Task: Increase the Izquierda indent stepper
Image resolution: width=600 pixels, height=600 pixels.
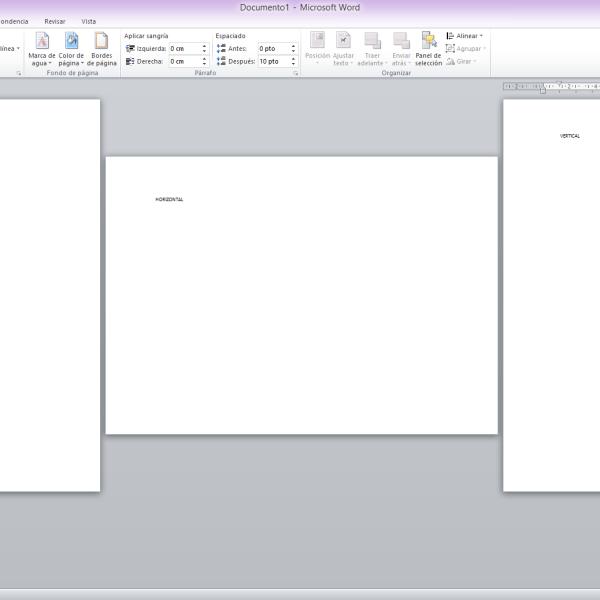Action: (204, 46)
